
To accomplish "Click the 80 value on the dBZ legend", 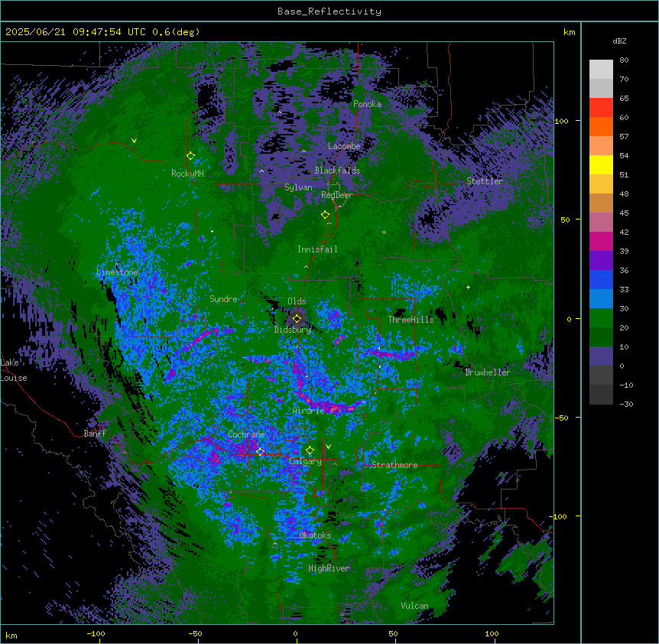I will [624, 60].
